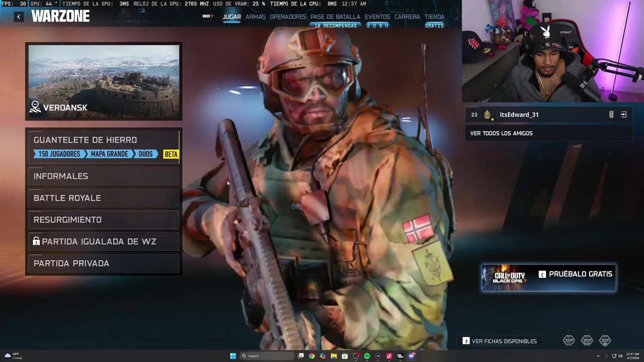
Task: Go back with the arrow beside WARZONE
Action: pyautogui.click(x=19, y=17)
